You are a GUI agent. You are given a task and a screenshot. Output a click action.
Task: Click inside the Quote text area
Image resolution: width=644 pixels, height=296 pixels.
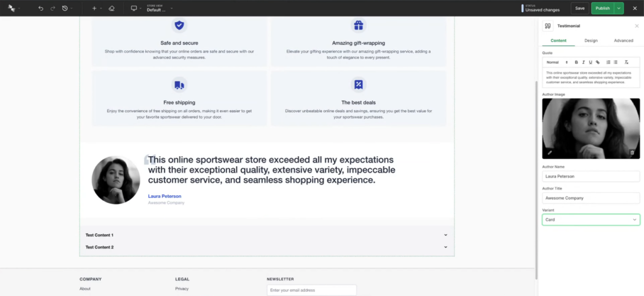point(591,77)
